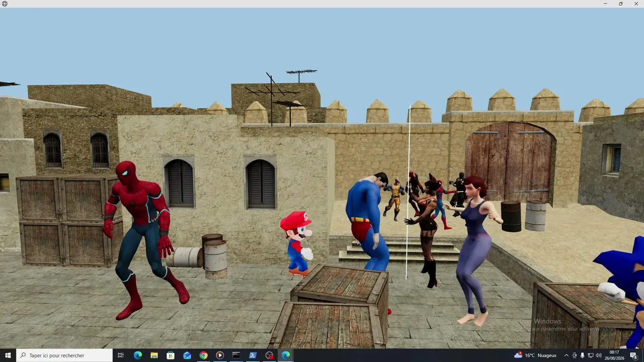Open the notification center with 4 notifications

pos(633,355)
